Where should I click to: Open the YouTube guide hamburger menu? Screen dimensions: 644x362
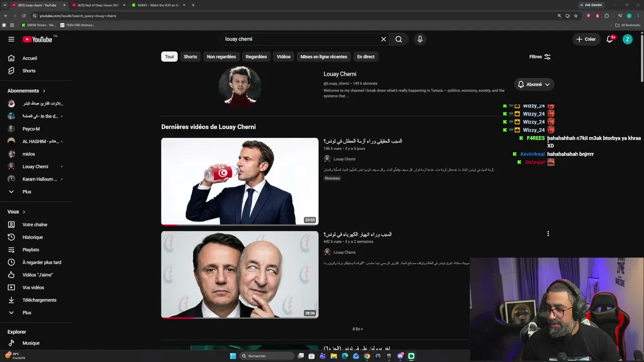pos(11,39)
